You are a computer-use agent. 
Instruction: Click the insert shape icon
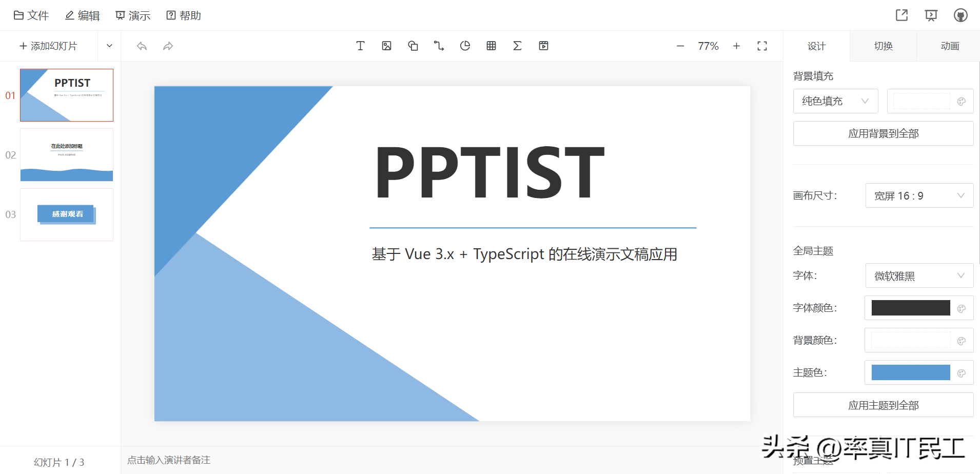[x=413, y=46]
